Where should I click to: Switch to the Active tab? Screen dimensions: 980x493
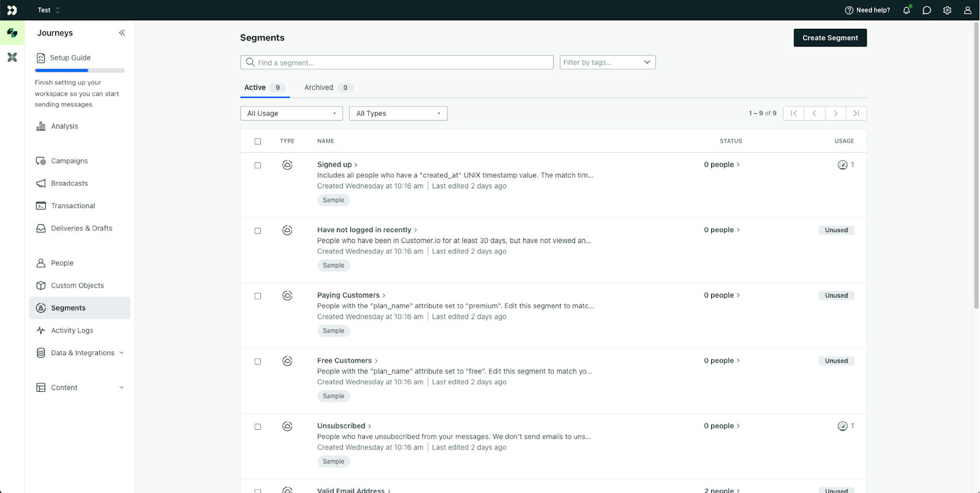point(265,88)
